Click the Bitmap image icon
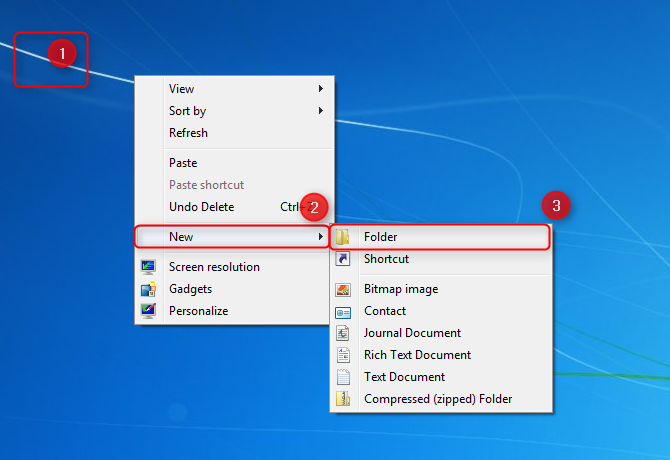 click(x=343, y=290)
